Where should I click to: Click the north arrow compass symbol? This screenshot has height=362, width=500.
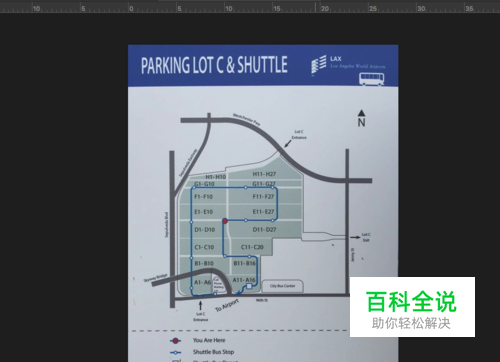361,118
